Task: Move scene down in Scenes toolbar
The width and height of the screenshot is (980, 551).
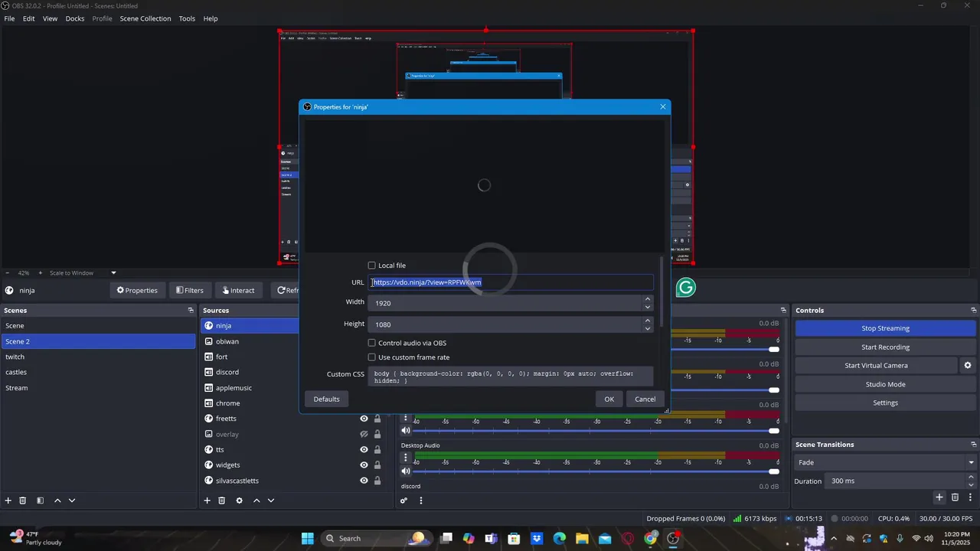Action: tap(72, 500)
